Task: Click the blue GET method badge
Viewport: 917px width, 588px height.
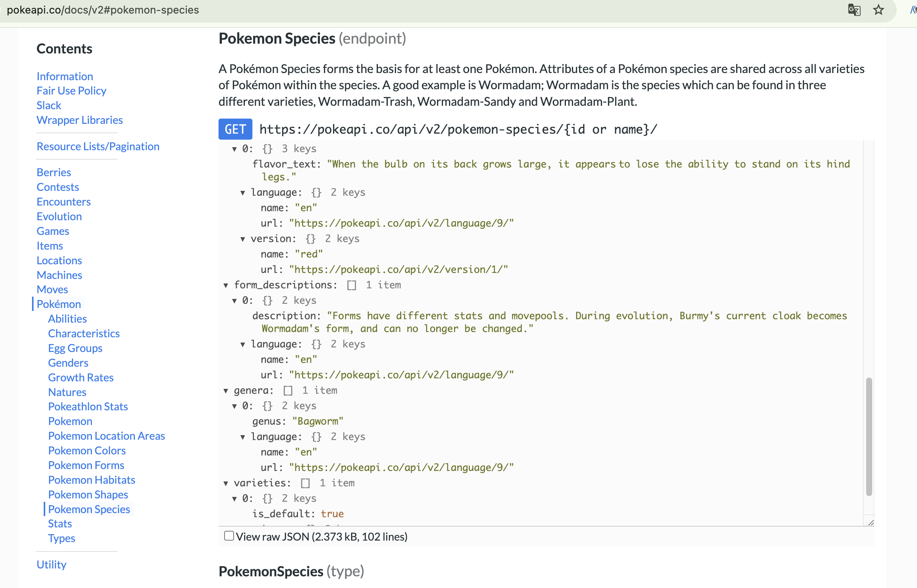Action: pos(235,129)
